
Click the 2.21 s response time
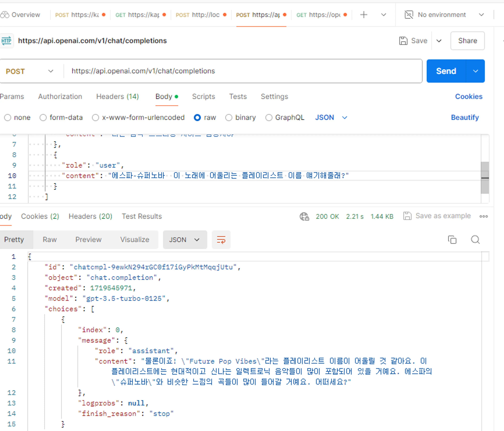(x=355, y=216)
